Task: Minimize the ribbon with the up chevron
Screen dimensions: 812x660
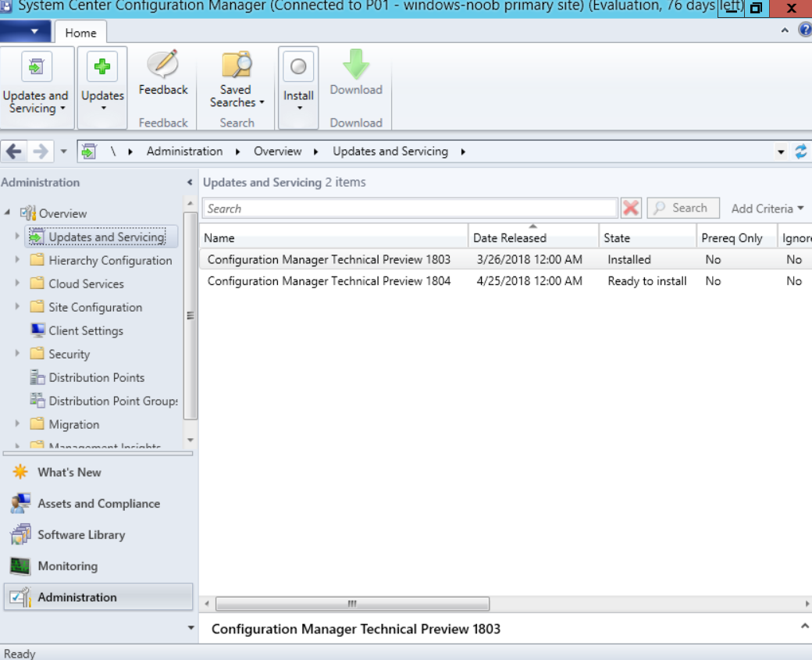Action: point(785,30)
